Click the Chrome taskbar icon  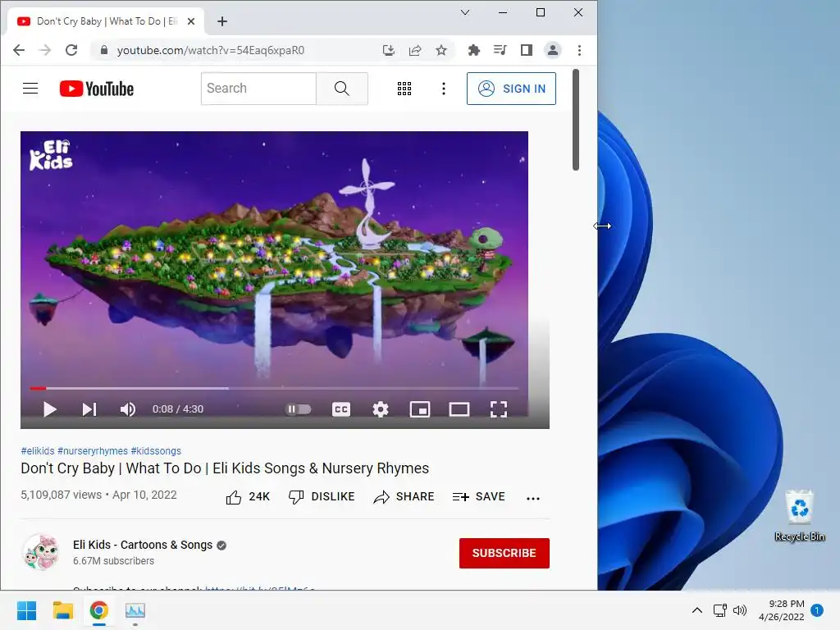point(99,610)
